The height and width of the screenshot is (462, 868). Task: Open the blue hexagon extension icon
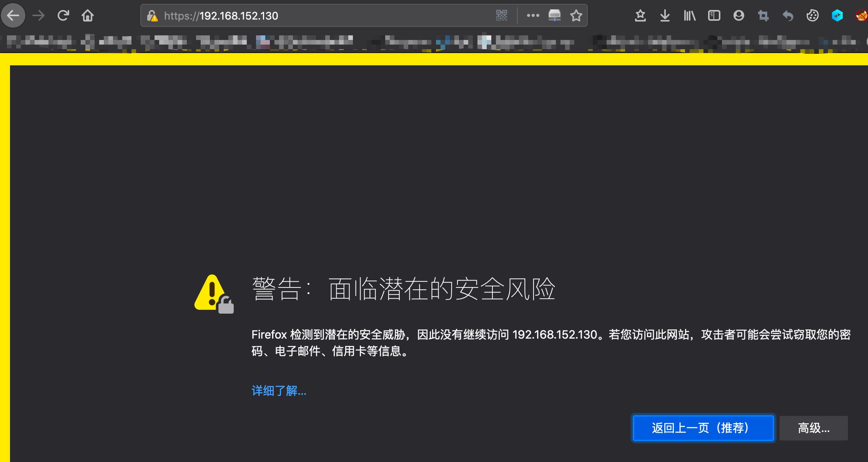pos(837,16)
